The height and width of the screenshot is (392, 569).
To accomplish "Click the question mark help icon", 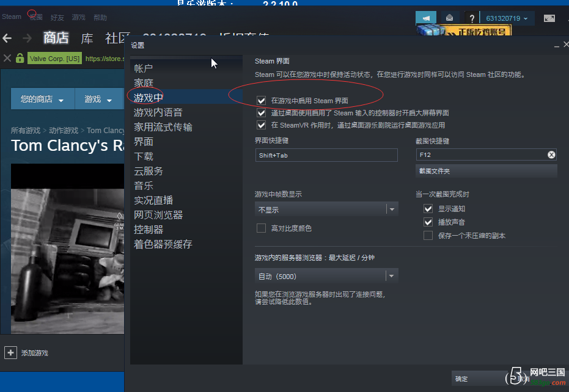I will [472, 18].
